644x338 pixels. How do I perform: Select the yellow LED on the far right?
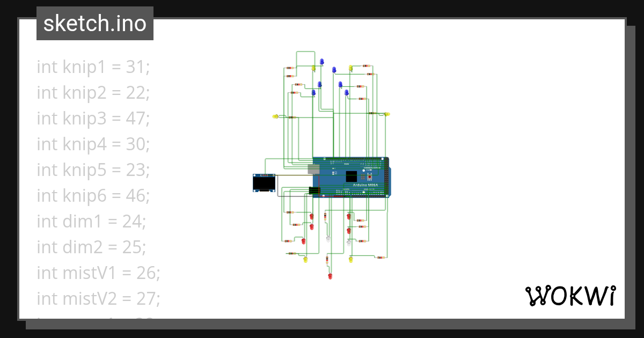click(x=387, y=114)
